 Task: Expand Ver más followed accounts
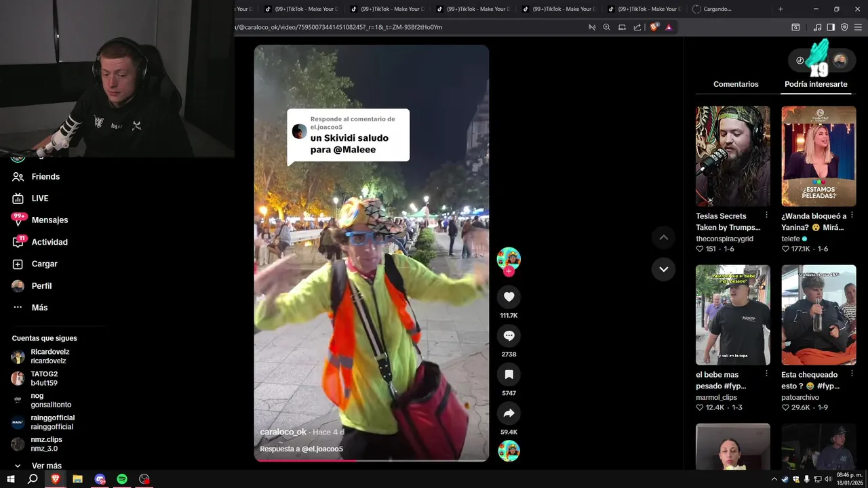coord(37,466)
